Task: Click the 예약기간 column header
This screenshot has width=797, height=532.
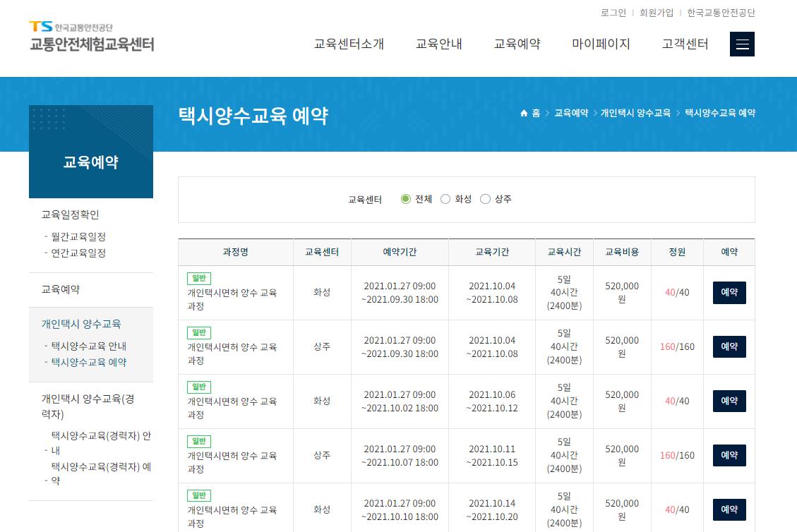Action: coord(400,252)
